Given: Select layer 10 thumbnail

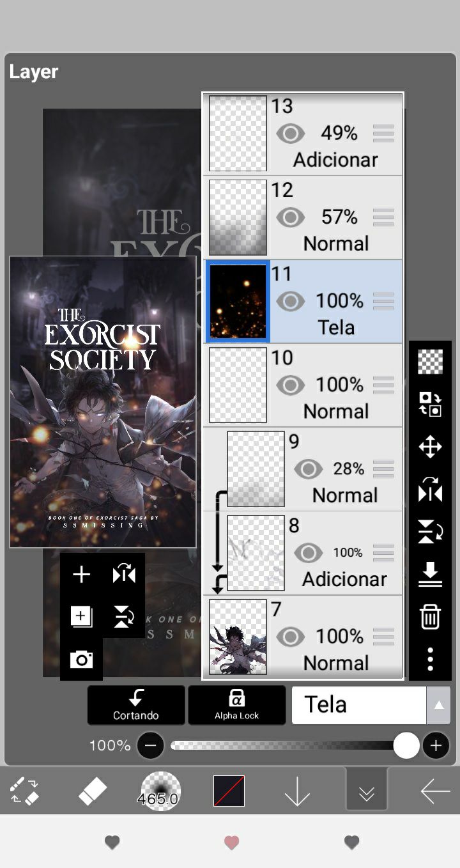Looking at the screenshot, I should (x=238, y=385).
